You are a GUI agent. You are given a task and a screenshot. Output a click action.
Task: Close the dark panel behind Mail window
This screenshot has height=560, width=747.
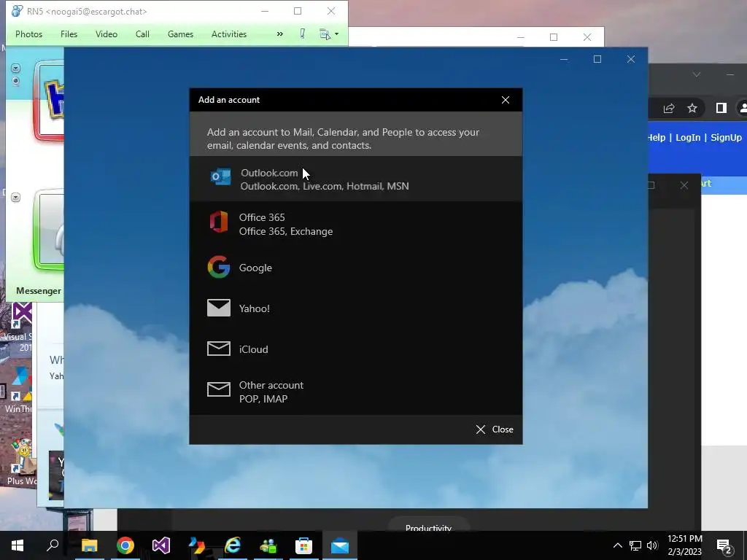pyautogui.click(x=684, y=185)
